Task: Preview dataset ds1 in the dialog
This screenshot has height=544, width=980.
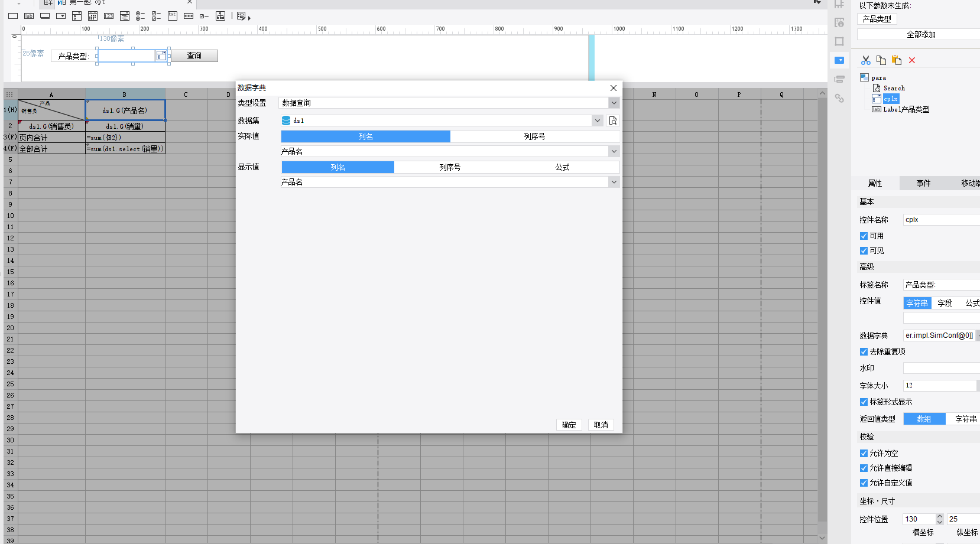Action: tap(613, 120)
